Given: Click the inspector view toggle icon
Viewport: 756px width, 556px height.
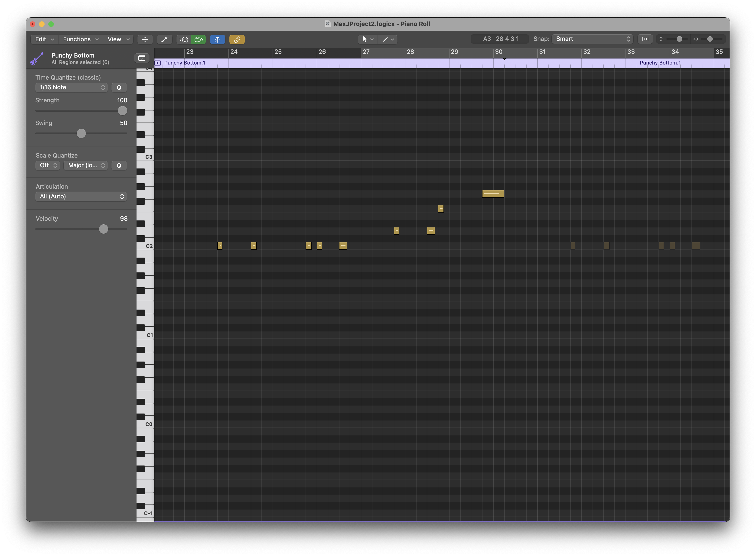Looking at the screenshot, I should pos(142,58).
